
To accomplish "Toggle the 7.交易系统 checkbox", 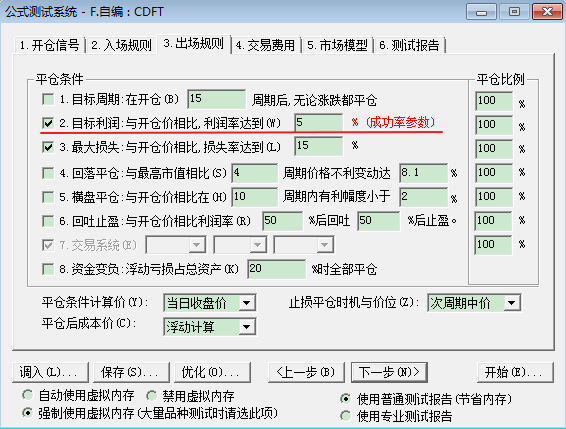I will coord(48,245).
